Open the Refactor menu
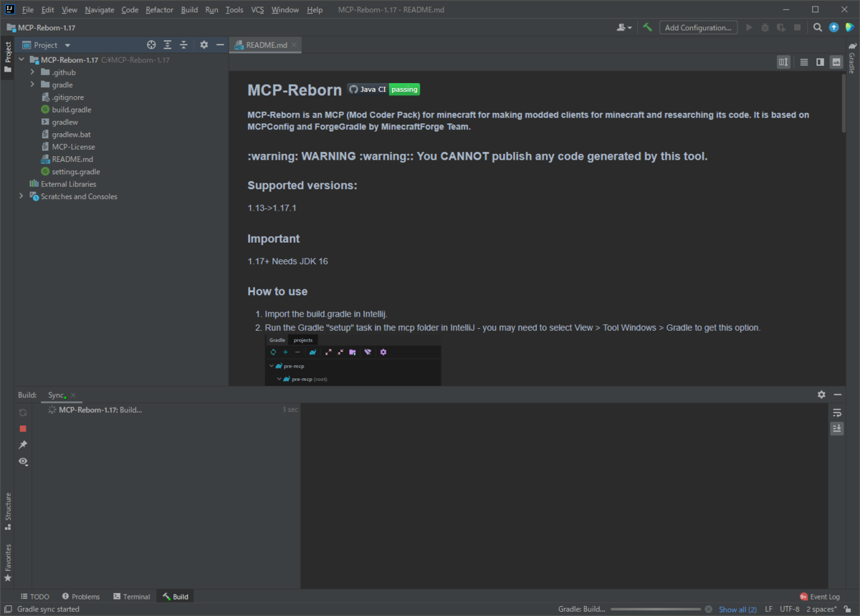The width and height of the screenshot is (860, 616). click(x=159, y=10)
